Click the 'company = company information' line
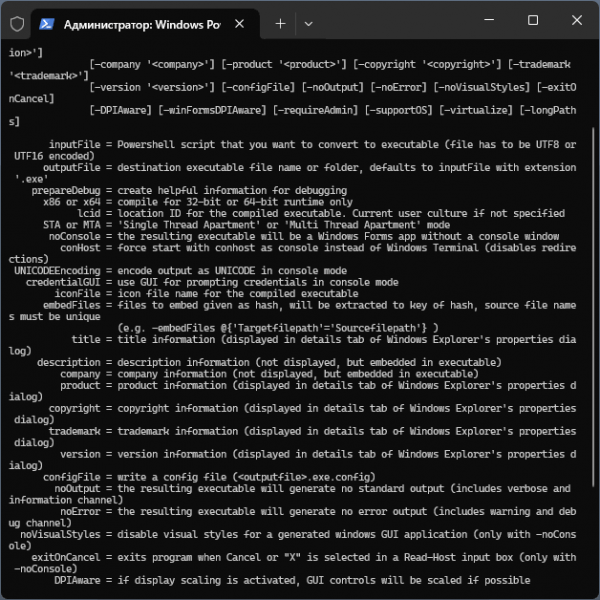The height and width of the screenshot is (600, 600). pos(269,374)
